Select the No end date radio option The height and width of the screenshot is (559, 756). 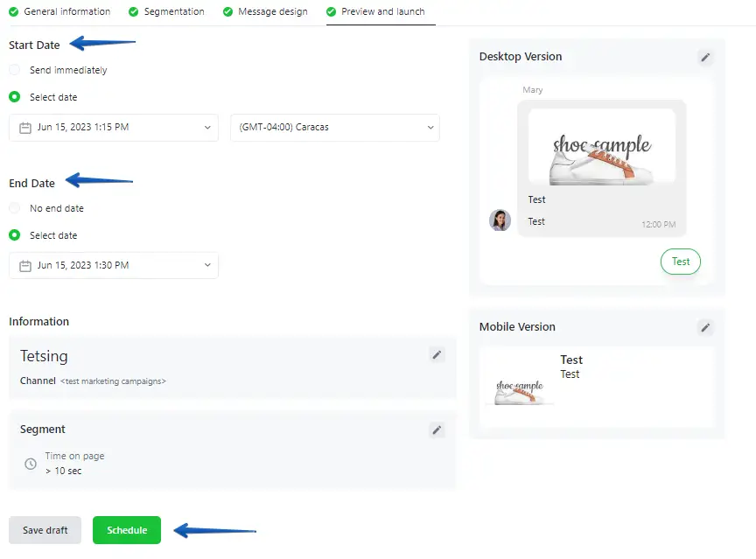tap(15, 208)
